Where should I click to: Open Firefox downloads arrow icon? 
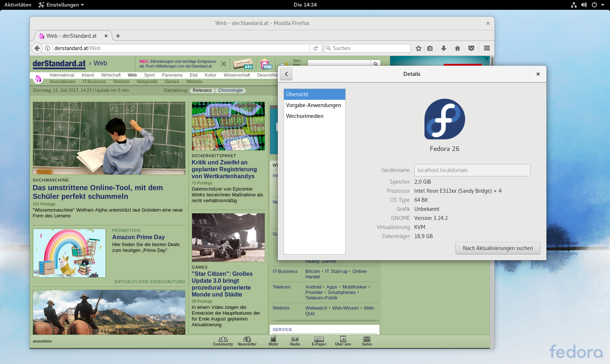[444, 48]
